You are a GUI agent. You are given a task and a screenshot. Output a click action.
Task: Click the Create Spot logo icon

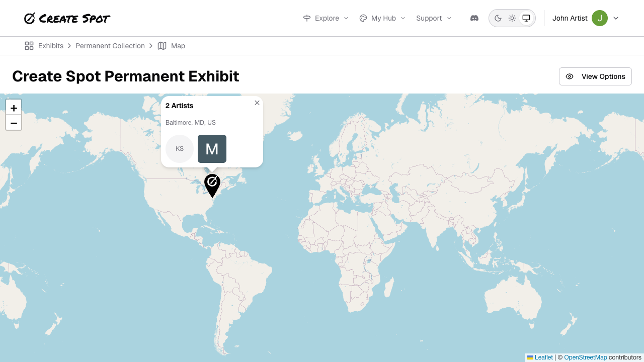30,18
